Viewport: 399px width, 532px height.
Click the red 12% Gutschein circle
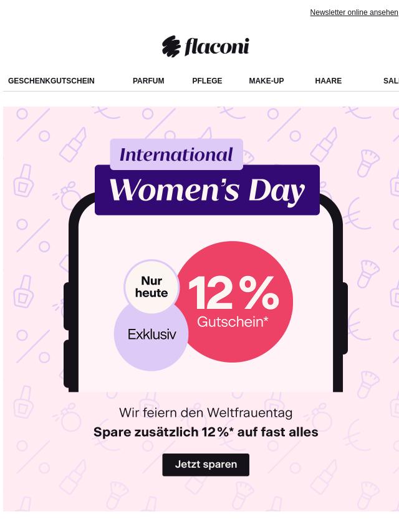[234, 302]
